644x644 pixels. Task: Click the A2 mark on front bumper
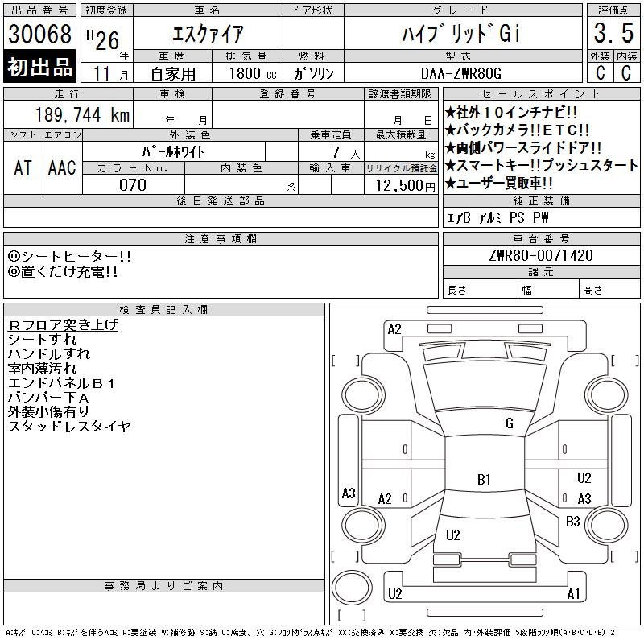[x=394, y=329]
